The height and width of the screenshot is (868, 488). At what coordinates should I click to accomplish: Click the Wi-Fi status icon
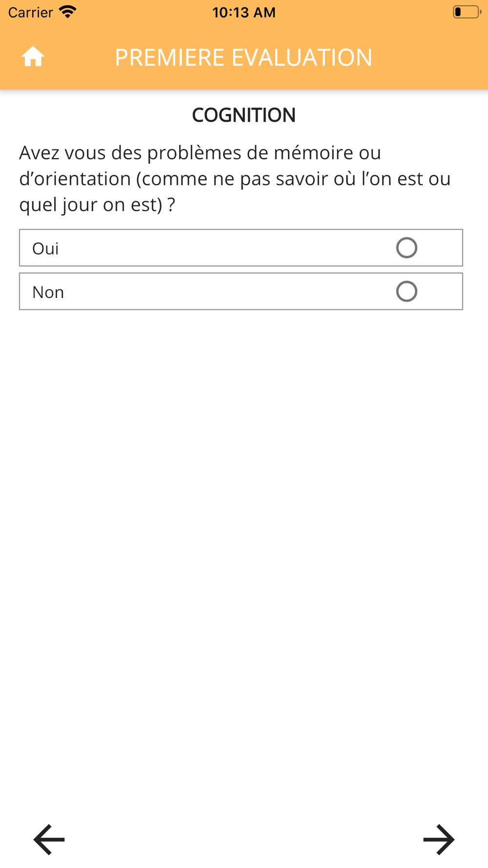coord(67,12)
